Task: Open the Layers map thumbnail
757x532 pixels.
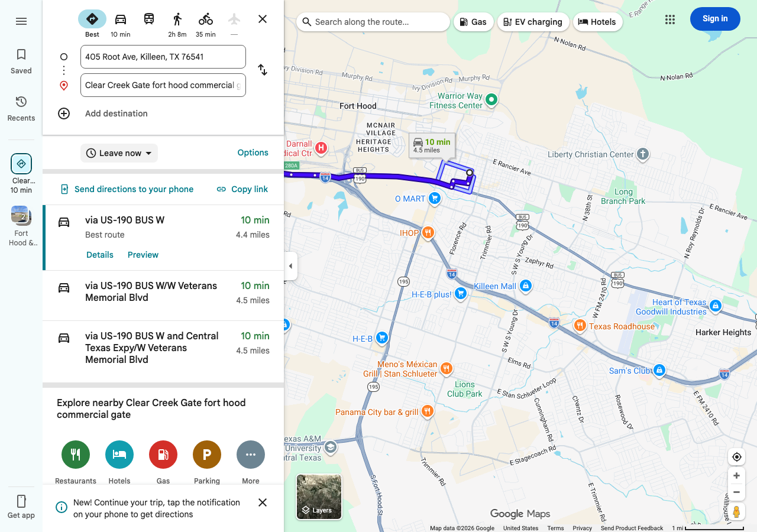Action: point(319,497)
